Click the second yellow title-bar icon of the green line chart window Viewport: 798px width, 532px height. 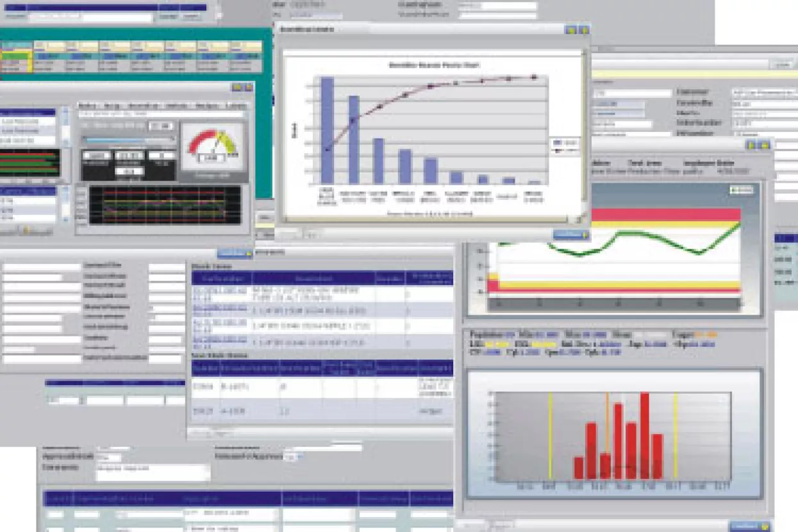click(765, 145)
